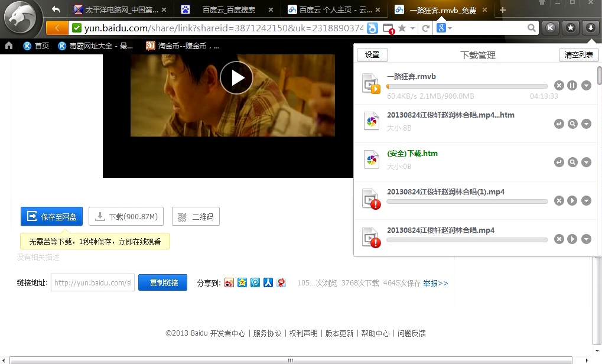The image size is (602, 364).
Task: Share the file to QZone
Action: [242, 282]
